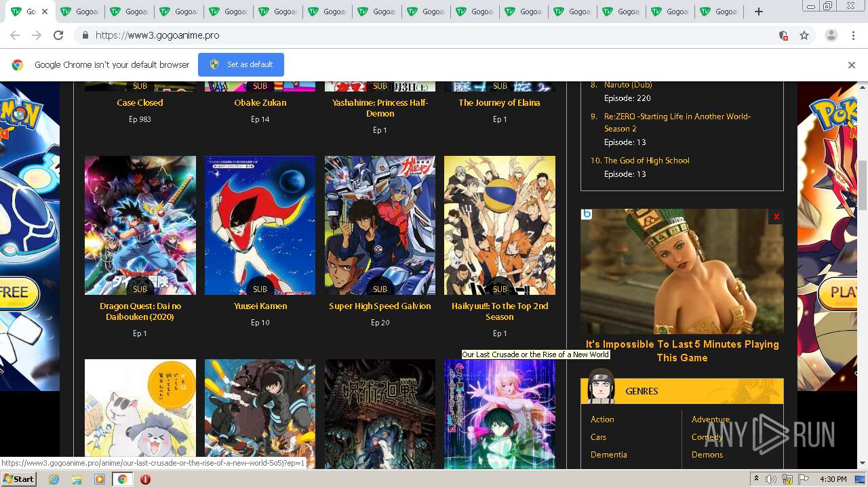
Task: Open the dark Jujutsu Kaisen poster thumbnail
Action: point(380,414)
